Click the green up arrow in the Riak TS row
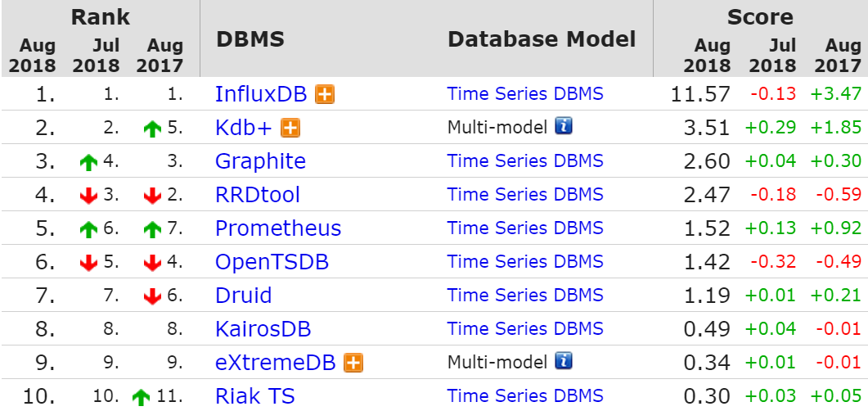This screenshot has width=868, height=411. point(141,397)
